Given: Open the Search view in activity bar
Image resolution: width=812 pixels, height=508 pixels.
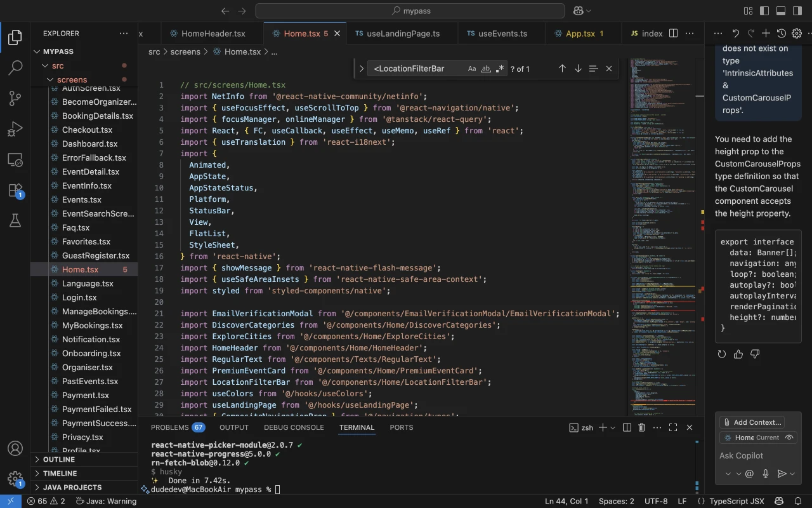Looking at the screenshot, I should click(15, 67).
